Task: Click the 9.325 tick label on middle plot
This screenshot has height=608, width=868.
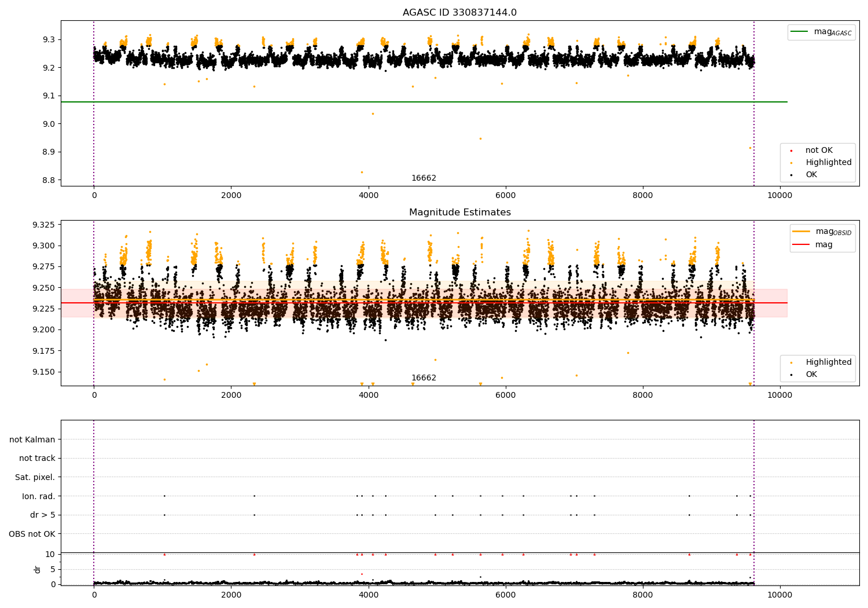Action: coord(42,225)
